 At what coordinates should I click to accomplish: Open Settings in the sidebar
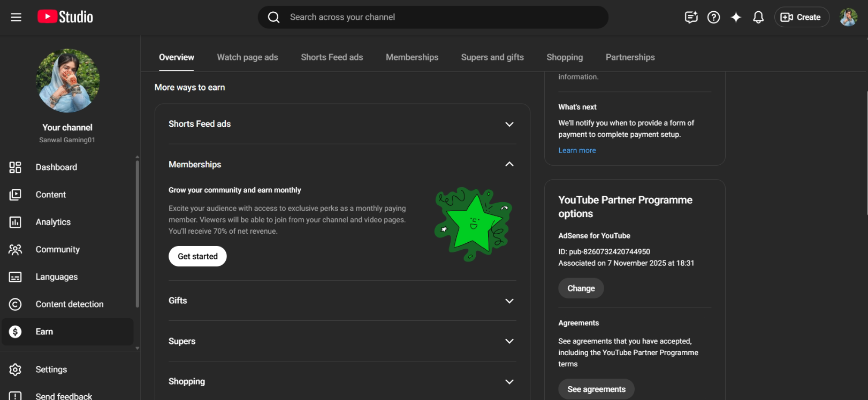[x=68, y=370]
